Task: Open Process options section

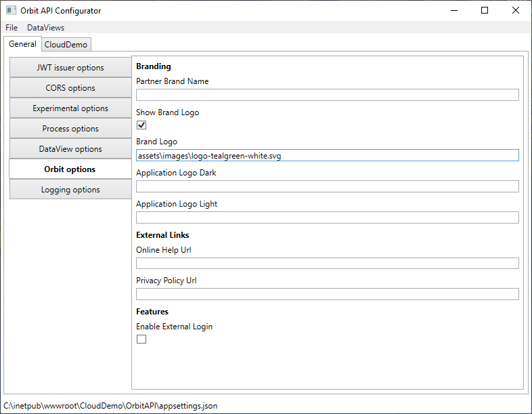Action: pos(70,129)
